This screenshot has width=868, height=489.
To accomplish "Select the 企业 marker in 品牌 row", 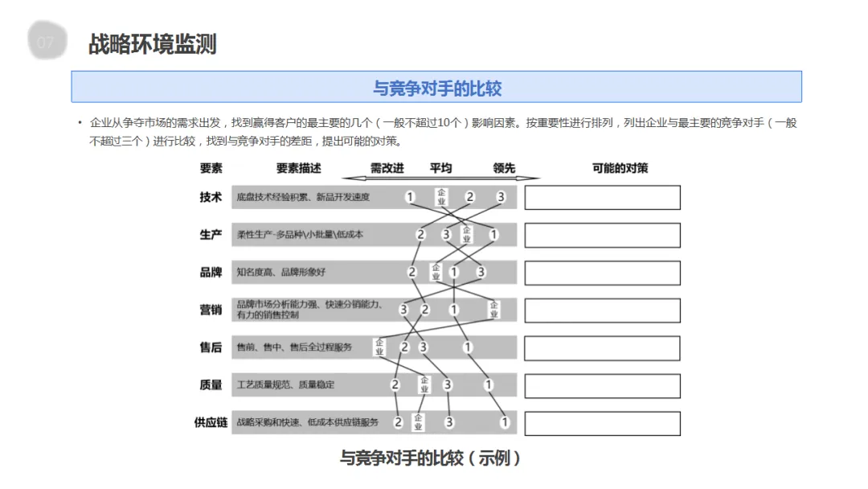I will tap(436, 272).
